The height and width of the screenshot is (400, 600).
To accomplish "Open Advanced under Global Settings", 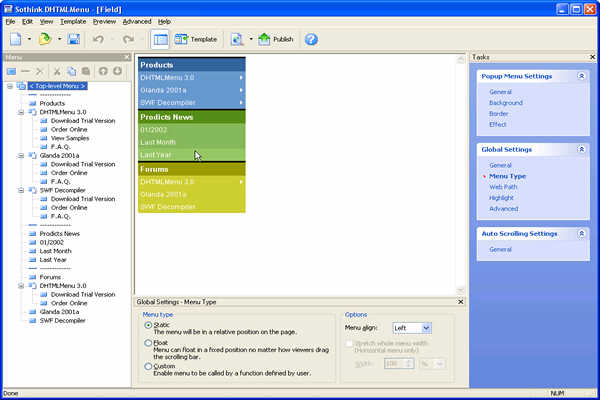I will click(504, 209).
